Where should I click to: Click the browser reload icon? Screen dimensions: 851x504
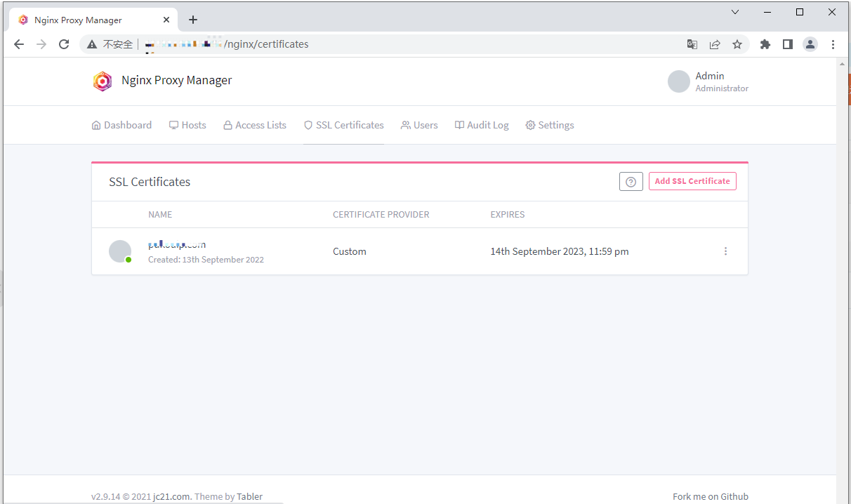pyautogui.click(x=64, y=44)
